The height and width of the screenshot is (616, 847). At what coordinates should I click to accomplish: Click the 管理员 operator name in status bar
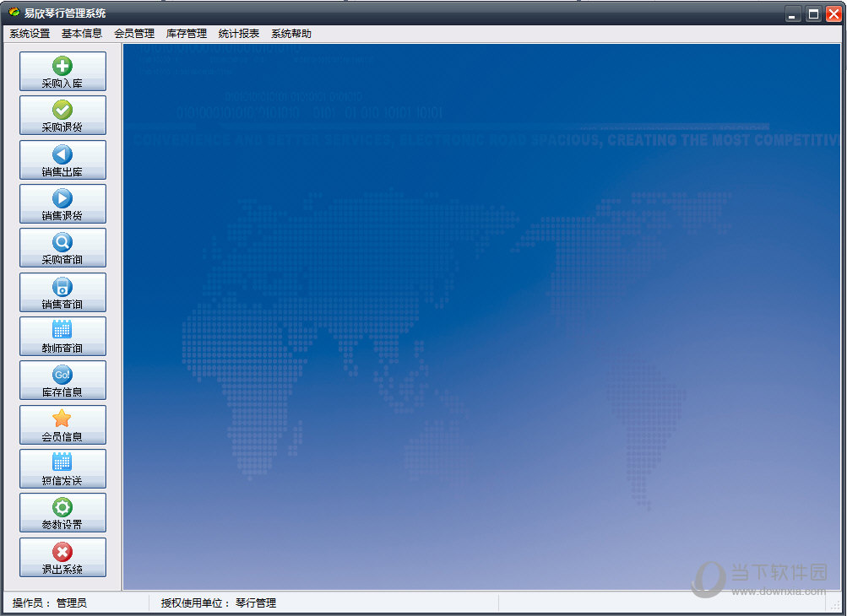coord(72,603)
